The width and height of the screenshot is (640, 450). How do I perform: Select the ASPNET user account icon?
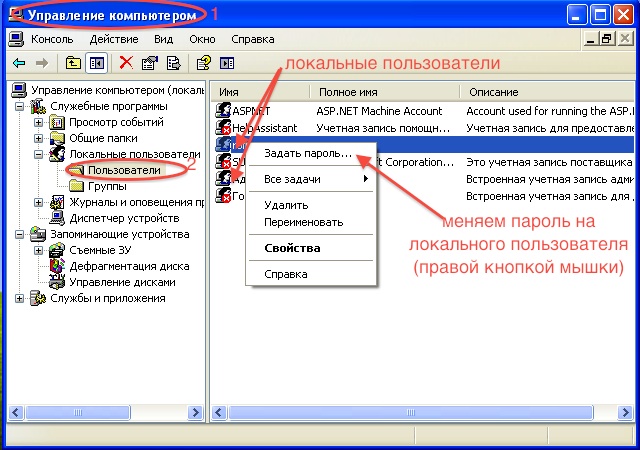(224, 110)
